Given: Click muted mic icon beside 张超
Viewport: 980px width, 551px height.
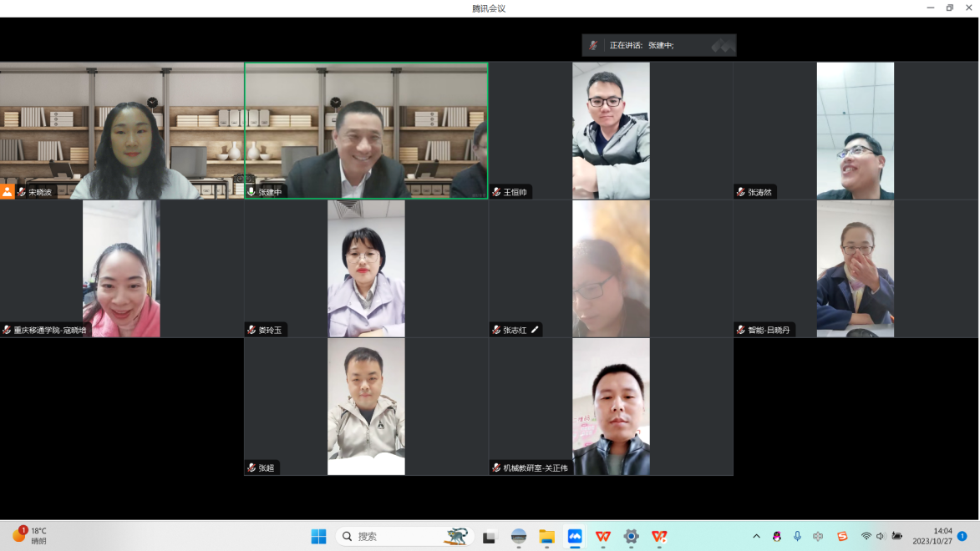Looking at the screenshot, I should click(x=251, y=468).
